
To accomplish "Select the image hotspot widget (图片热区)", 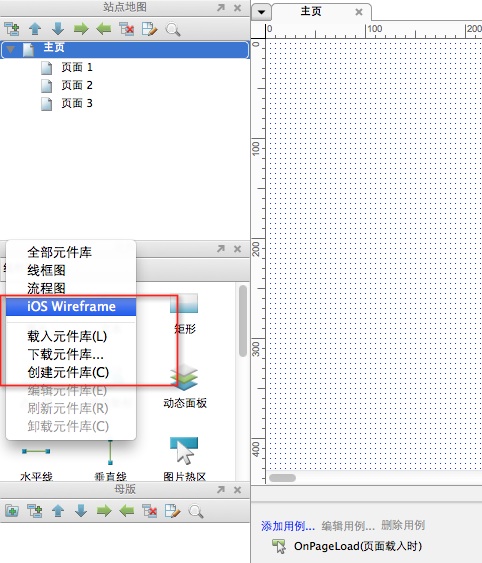I will click(184, 459).
